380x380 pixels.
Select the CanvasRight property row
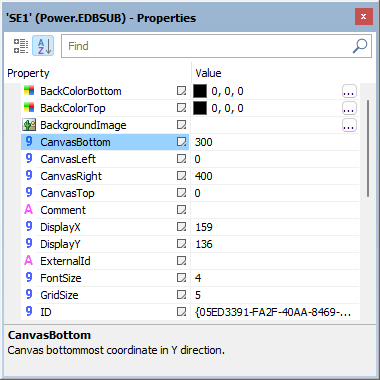tap(190, 176)
